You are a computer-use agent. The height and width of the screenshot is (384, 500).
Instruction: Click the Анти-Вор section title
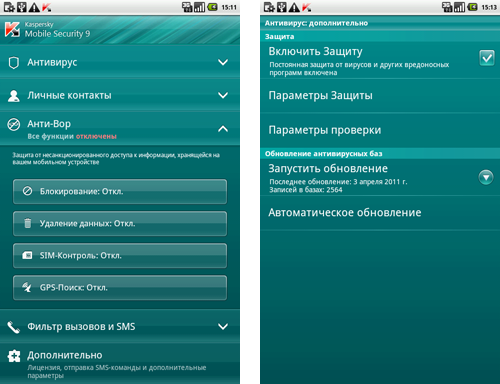click(x=49, y=124)
